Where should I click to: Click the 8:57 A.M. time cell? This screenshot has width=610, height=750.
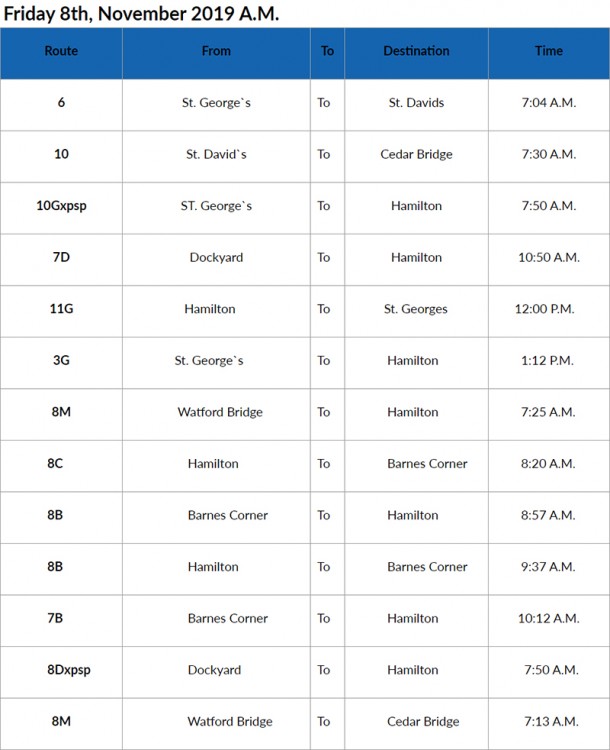[x=549, y=516]
